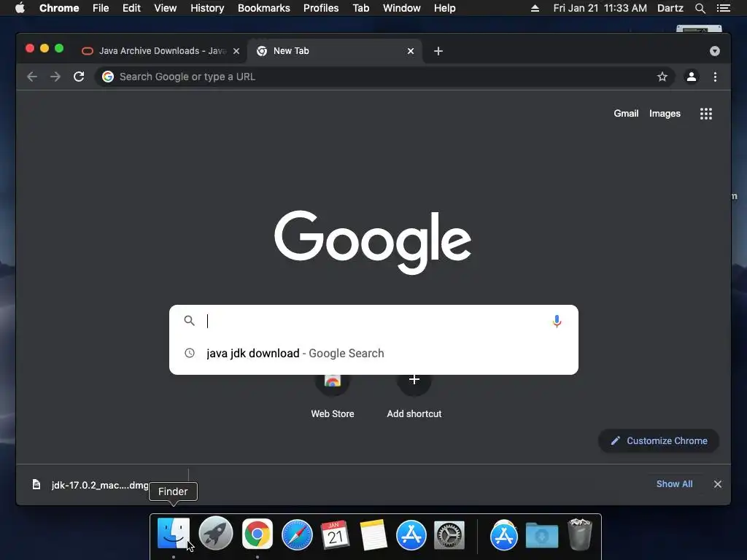Image resolution: width=747 pixels, height=560 pixels.
Task: Click Add shortcut tile
Action: click(414, 396)
